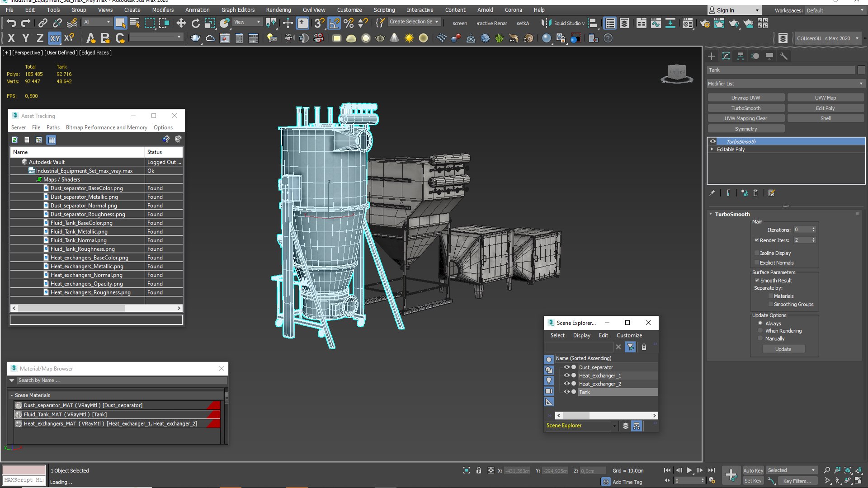868x488 pixels.
Task: Click Remove modifier trash icon
Action: point(755,193)
